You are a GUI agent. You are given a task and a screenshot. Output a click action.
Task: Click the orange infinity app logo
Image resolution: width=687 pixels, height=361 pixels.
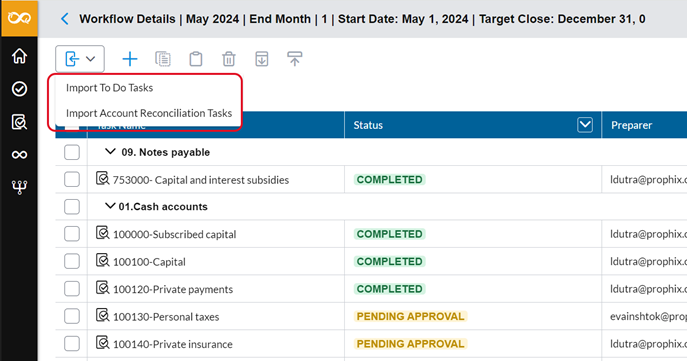[x=19, y=18]
